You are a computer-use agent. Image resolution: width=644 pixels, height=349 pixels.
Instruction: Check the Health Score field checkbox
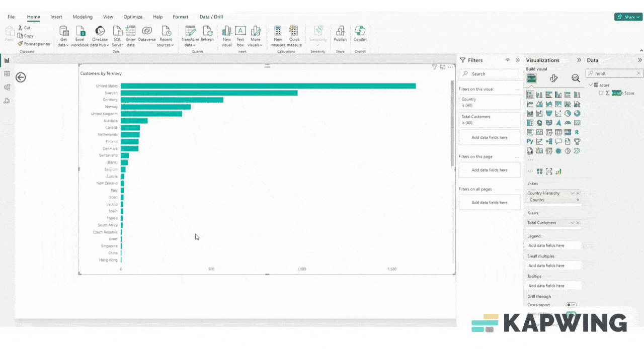pyautogui.click(x=601, y=93)
